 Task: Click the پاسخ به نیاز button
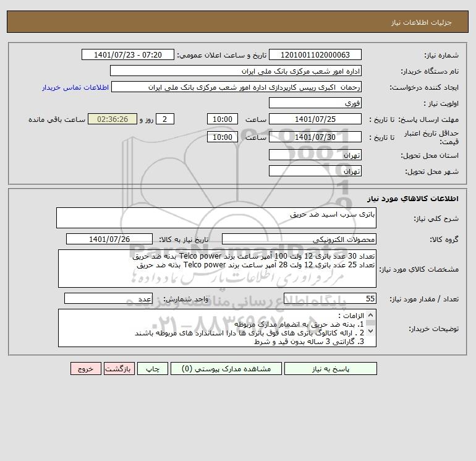(330, 369)
